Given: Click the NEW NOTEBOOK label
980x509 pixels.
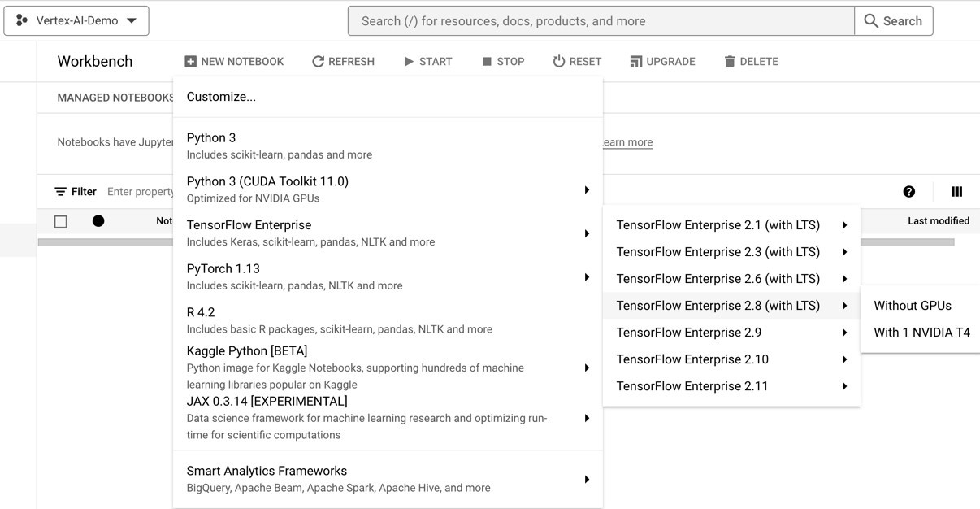Looking at the screenshot, I should point(242,62).
